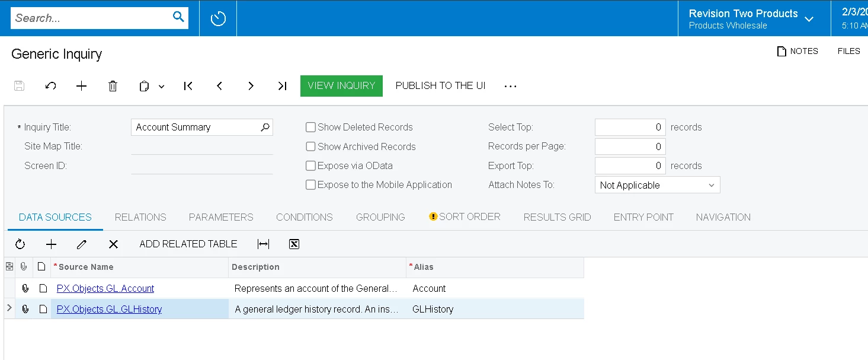Edit the selected data source row
The image size is (868, 360).
82,244
